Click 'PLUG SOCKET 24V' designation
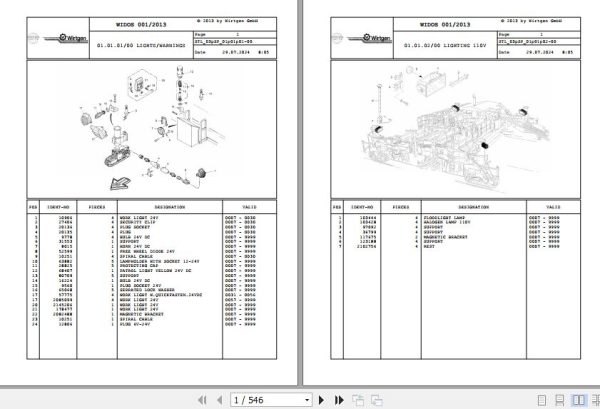Image resolution: width=600 pixels, height=409 pixels. click(x=140, y=285)
